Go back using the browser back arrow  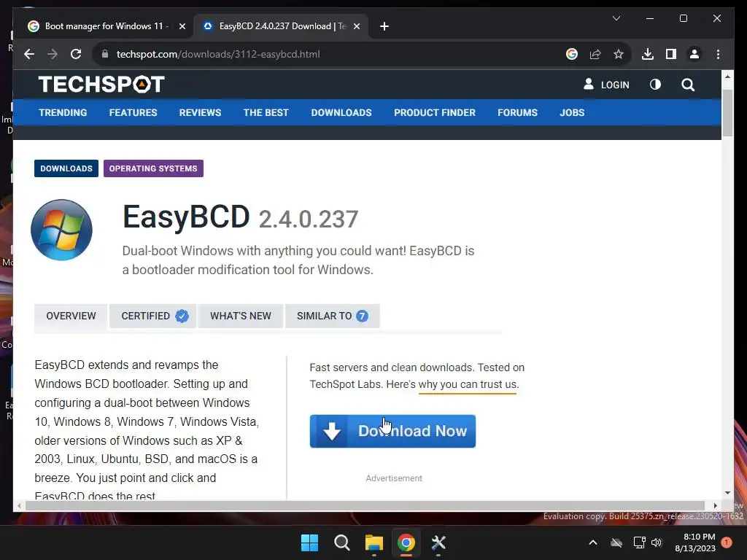29,54
